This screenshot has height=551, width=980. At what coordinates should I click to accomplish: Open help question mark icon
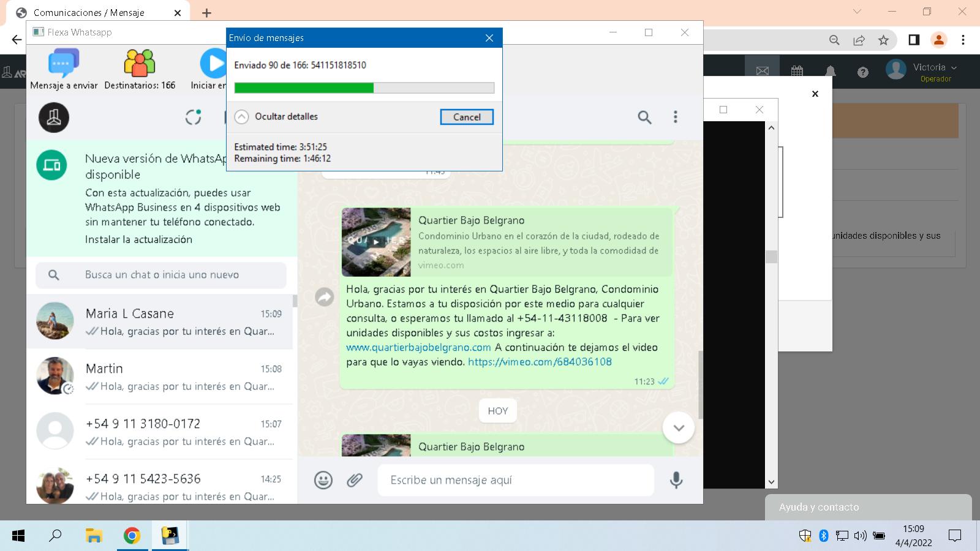pos(863,72)
